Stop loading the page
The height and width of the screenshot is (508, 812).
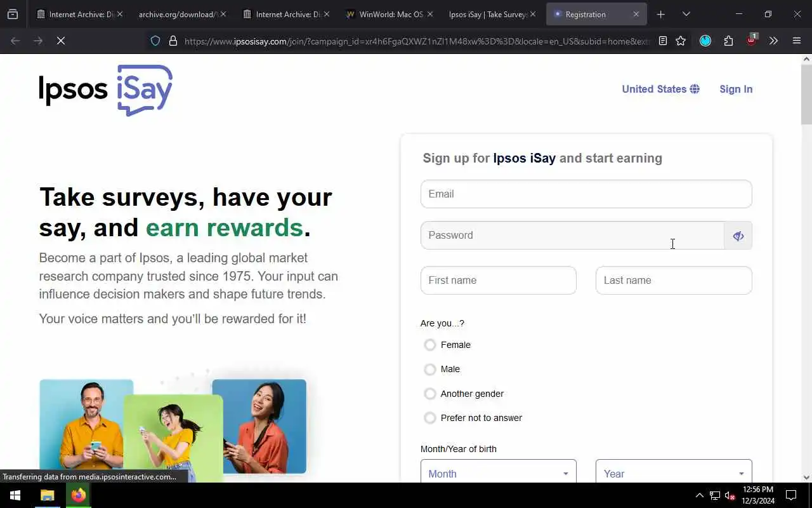coord(61,41)
